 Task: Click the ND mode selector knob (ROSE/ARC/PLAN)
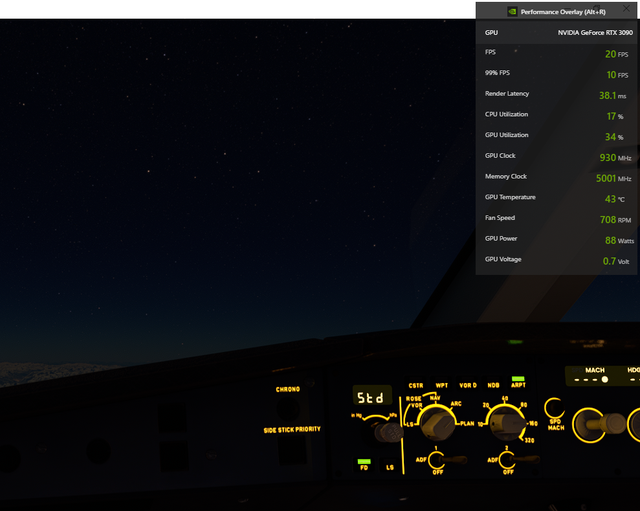(437, 423)
